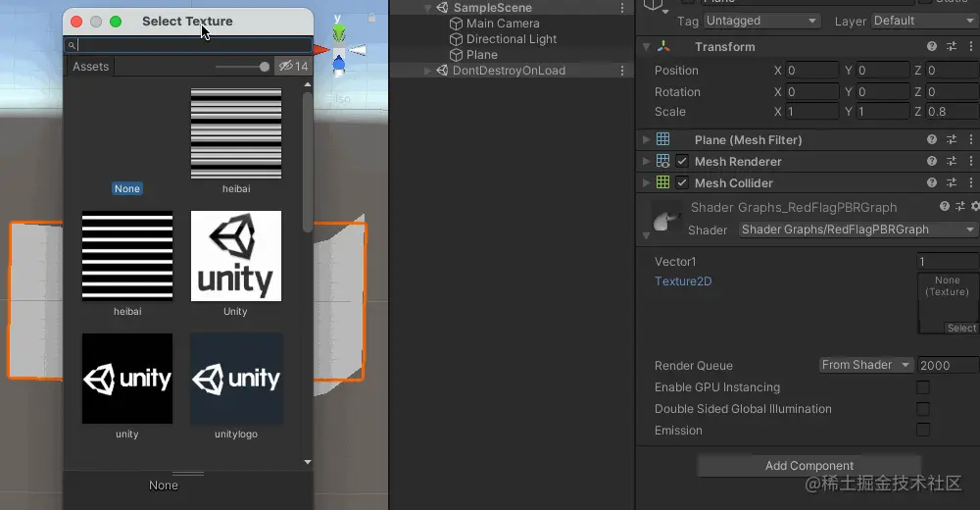The height and width of the screenshot is (510, 980).
Task: Choose the unitylogo texture thumbnail
Action: point(235,379)
